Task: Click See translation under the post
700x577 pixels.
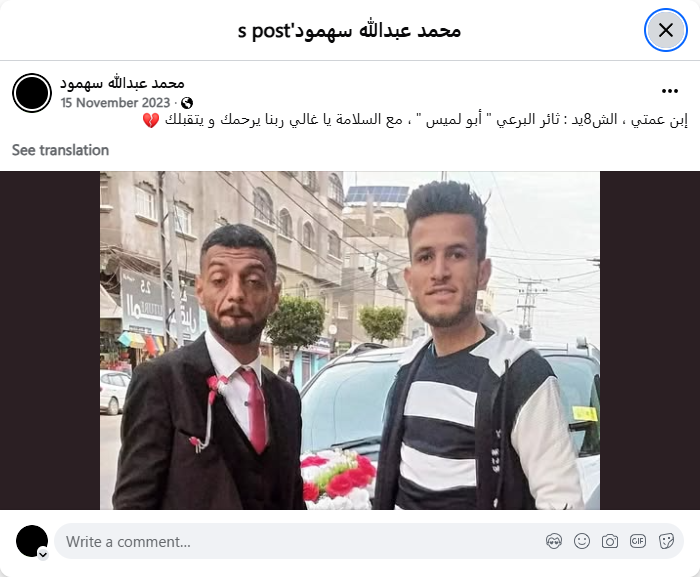Action: 60,150
